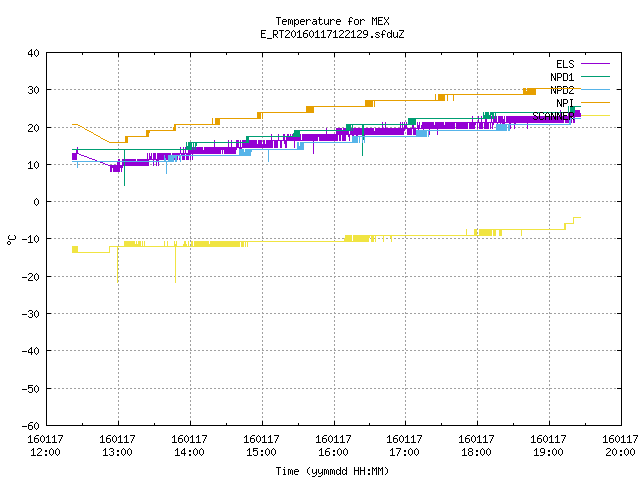Click the y-axis label -20
640x480 pixels.
31,277
